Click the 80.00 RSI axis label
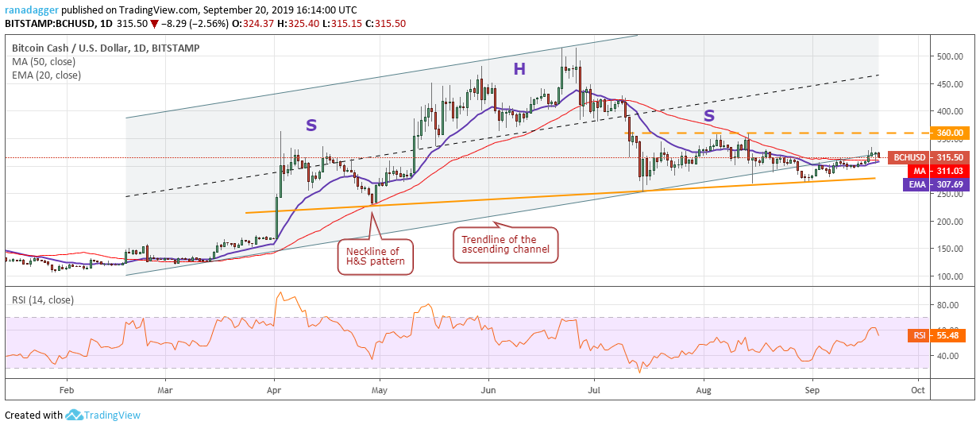 tap(950, 304)
